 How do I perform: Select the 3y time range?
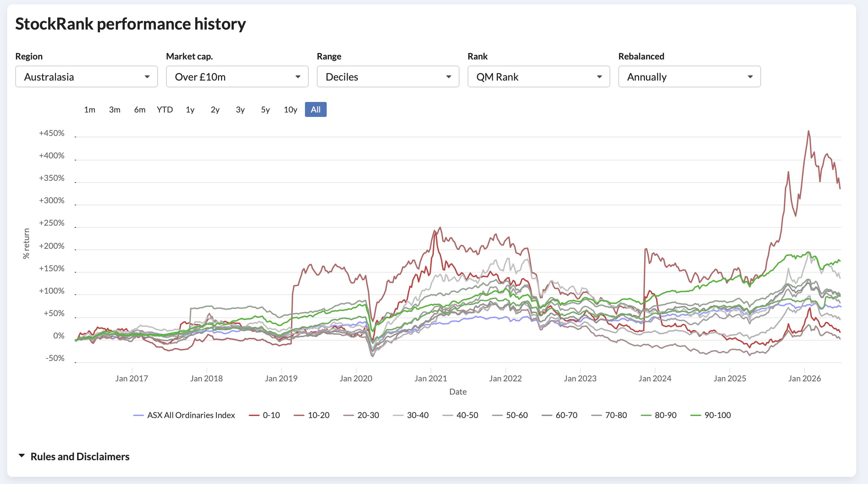pyautogui.click(x=240, y=109)
